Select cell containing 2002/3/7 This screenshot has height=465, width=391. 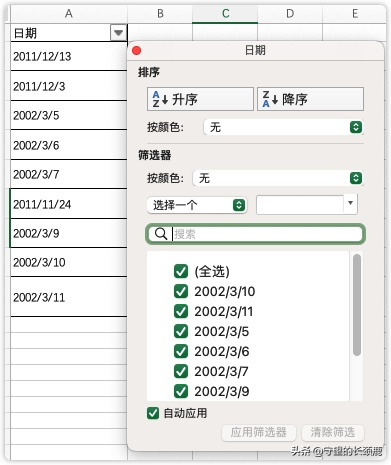pos(69,174)
